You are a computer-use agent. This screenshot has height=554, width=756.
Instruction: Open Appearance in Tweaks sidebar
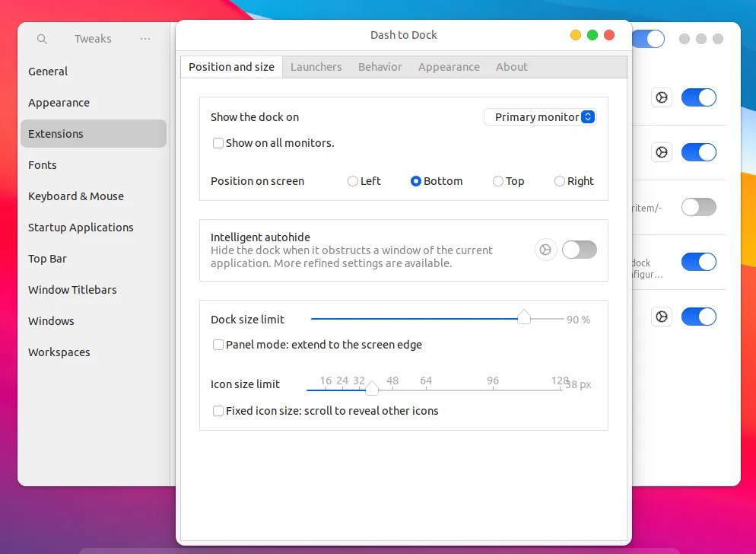tap(94, 103)
